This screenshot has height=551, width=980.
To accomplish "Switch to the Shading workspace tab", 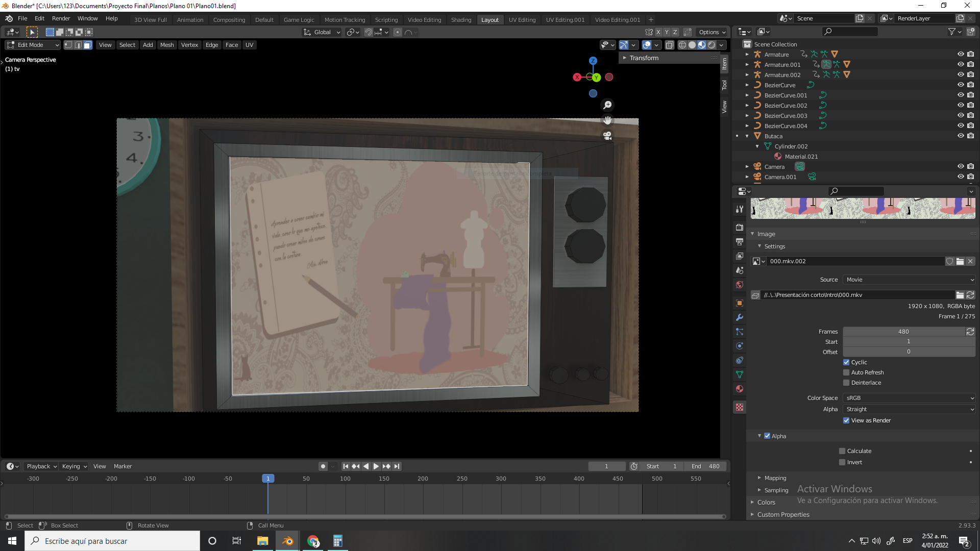I will pos(461,20).
